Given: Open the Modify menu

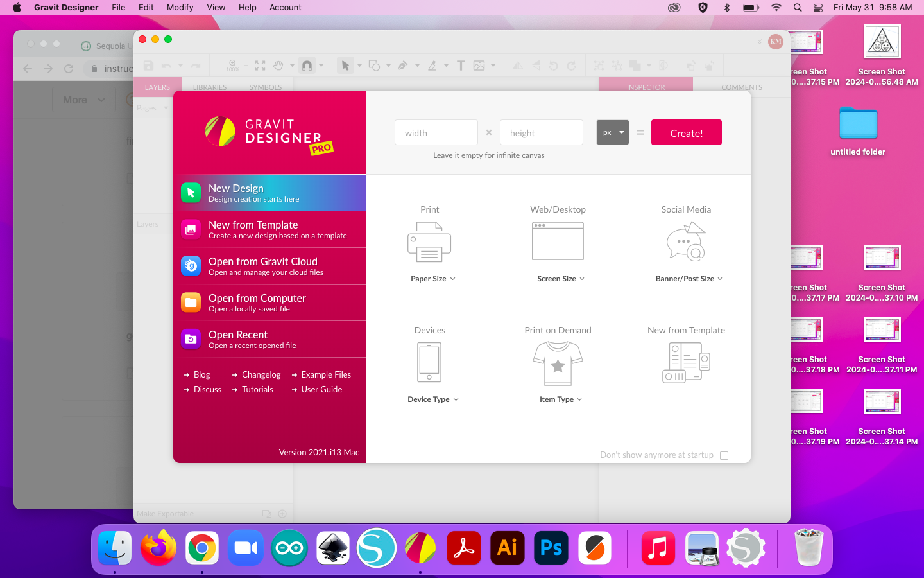Looking at the screenshot, I should click(180, 8).
